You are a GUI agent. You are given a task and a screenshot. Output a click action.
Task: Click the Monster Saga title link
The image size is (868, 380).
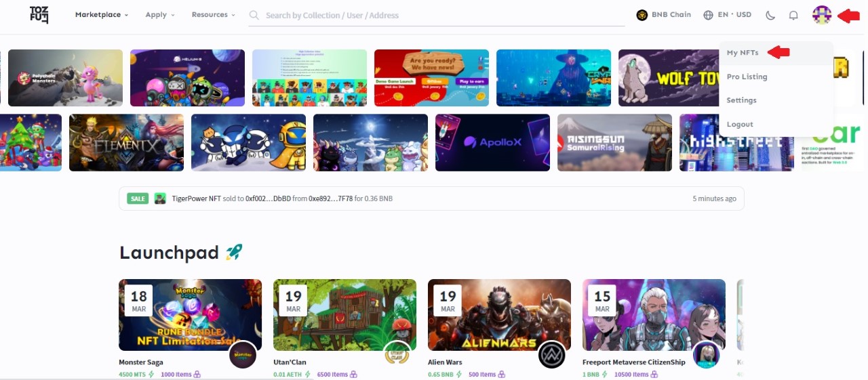point(142,362)
